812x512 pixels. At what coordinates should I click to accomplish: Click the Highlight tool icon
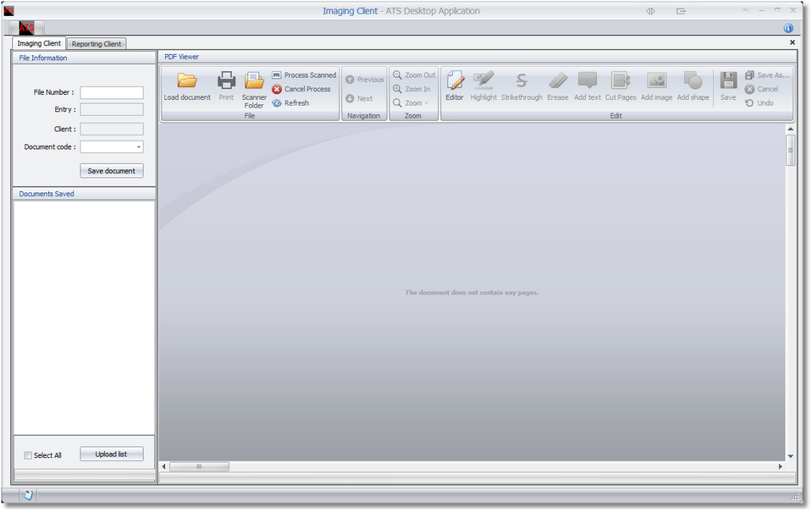[483, 81]
